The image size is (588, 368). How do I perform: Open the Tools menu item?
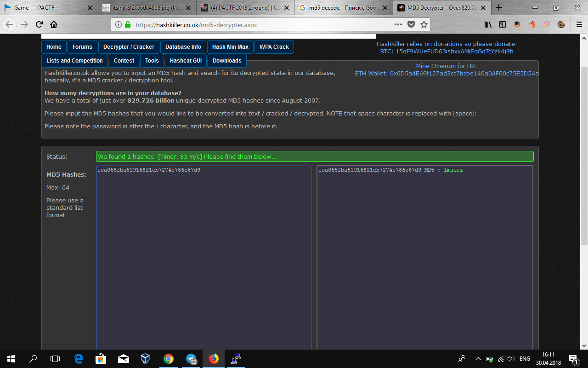point(152,61)
